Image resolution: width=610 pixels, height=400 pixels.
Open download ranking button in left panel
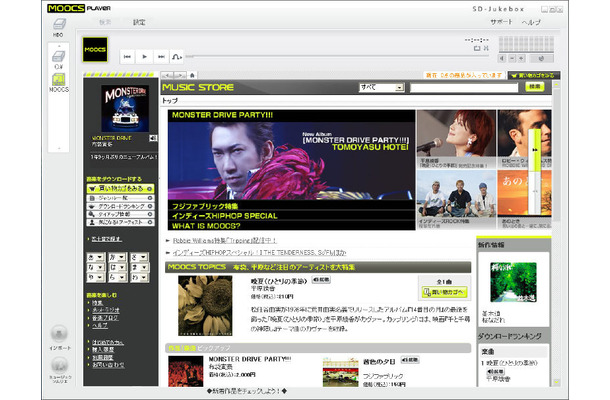coord(120,206)
